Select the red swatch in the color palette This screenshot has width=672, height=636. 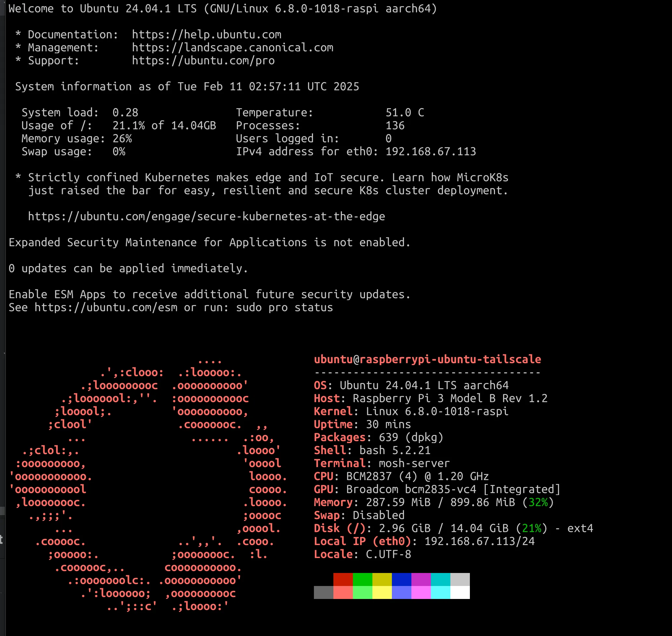(x=343, y=580)
